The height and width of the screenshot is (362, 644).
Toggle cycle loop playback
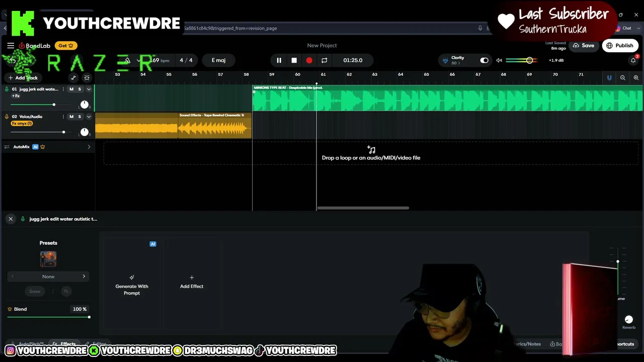(x=324, y=60)
